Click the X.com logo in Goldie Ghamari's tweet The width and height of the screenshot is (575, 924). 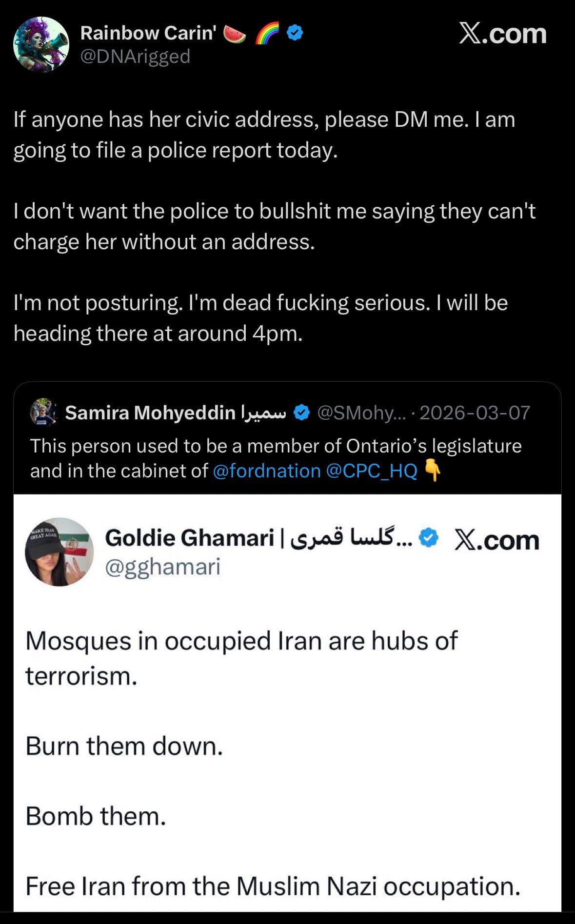(x=497, y=540)
